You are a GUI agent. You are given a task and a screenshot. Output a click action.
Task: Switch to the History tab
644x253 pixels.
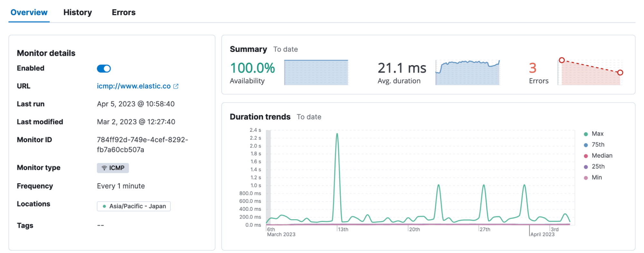[x=78, y=13]
